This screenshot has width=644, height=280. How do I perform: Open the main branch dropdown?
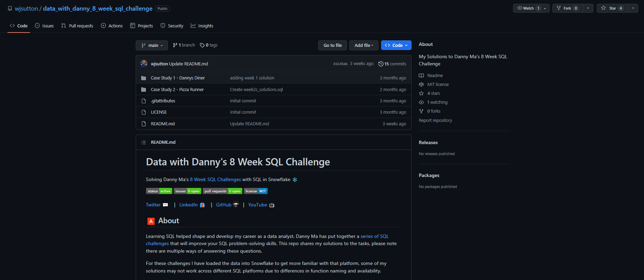click(x=152, y=45)
